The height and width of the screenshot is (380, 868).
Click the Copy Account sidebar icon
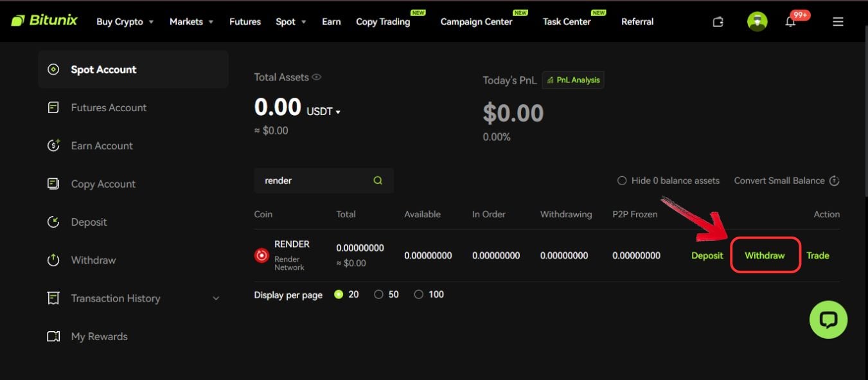[x=54, y=184]
